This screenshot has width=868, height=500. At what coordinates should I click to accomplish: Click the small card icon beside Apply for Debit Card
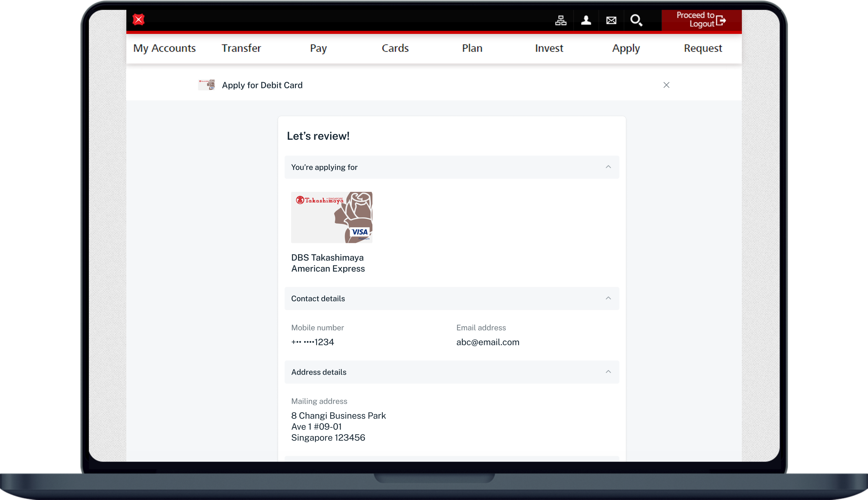[207, 85]
